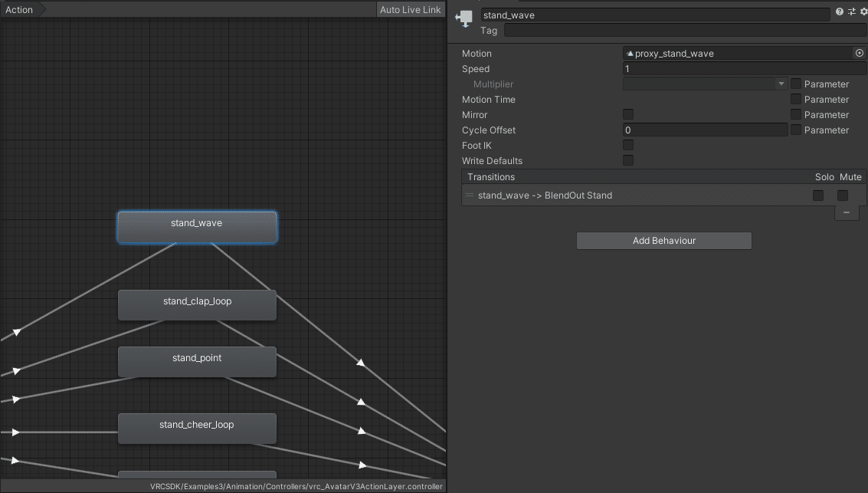Toggle the Foot IK checkbox
The width and height of the screenshot is (868, 493).
[627, 145]
